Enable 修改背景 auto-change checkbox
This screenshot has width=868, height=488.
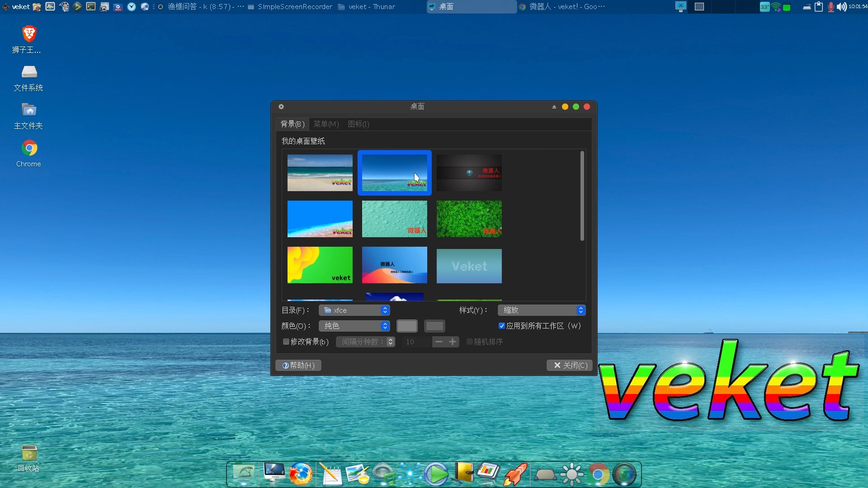(x=285, y=342)
